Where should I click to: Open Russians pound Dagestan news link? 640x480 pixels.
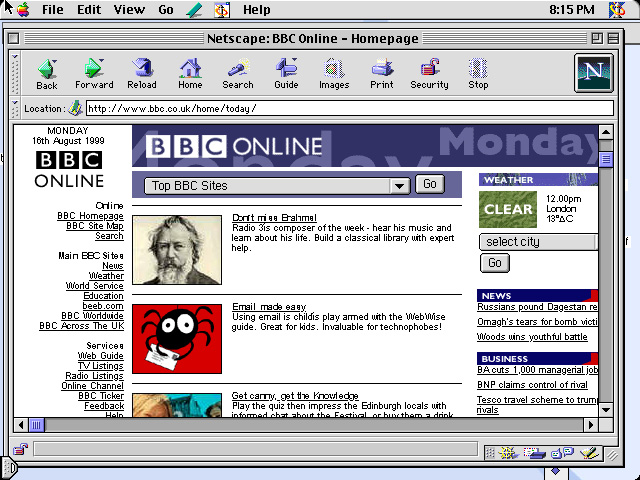coord(537,307)
